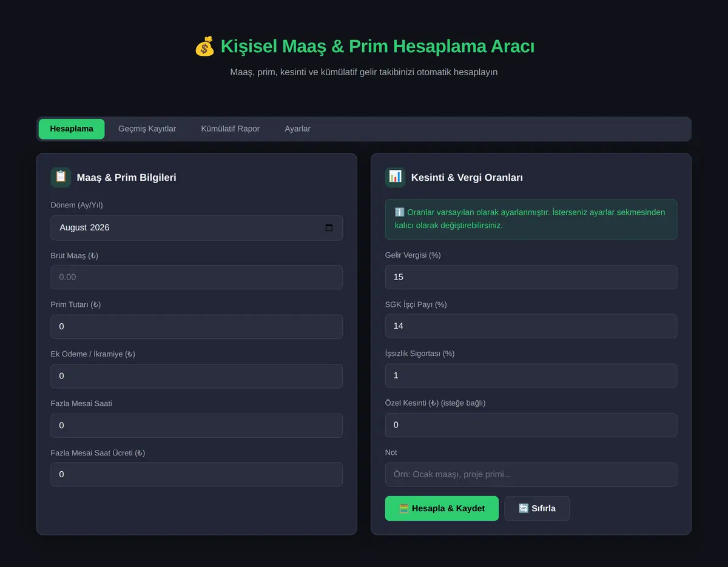Screen dimensions: 728x567
Task: Click the Brüt Maaş (₺) label
Action: (x=75, y=255)
